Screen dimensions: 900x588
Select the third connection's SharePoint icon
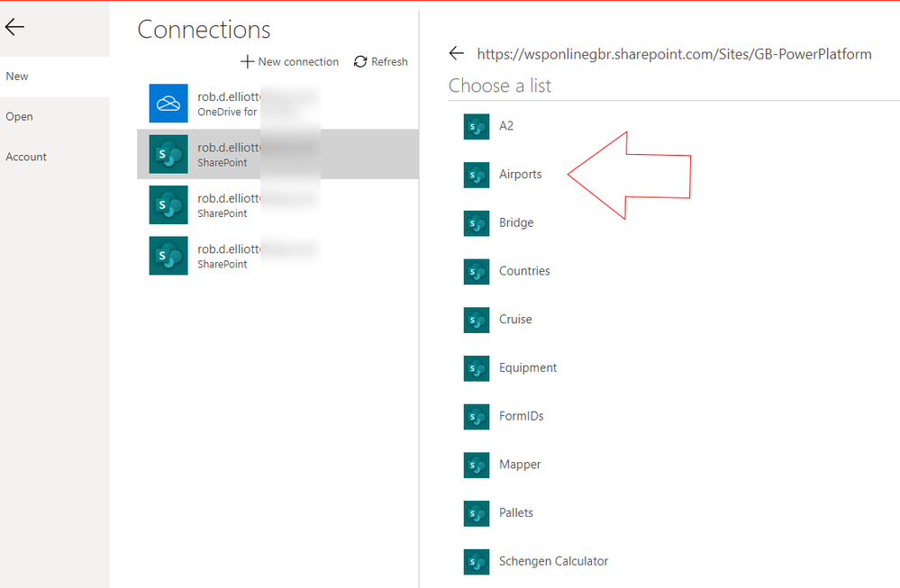tap(168, 204)
